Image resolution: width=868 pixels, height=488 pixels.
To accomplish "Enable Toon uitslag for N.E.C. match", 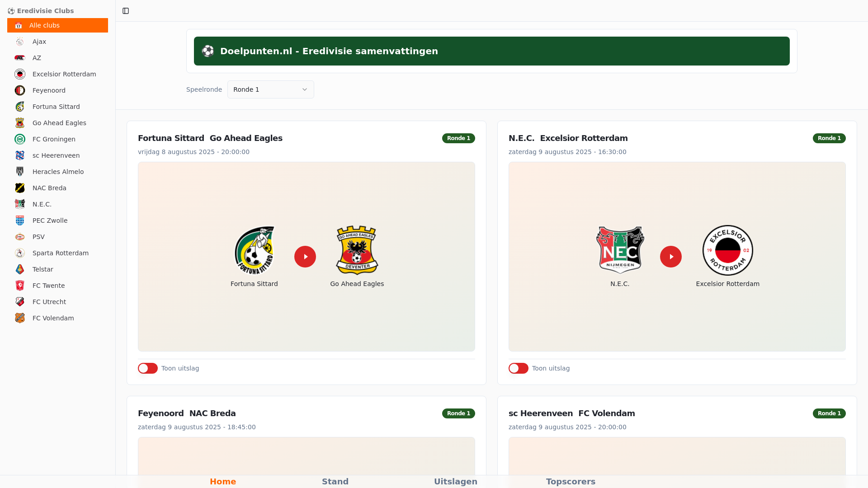I will (x=519, y=368).
